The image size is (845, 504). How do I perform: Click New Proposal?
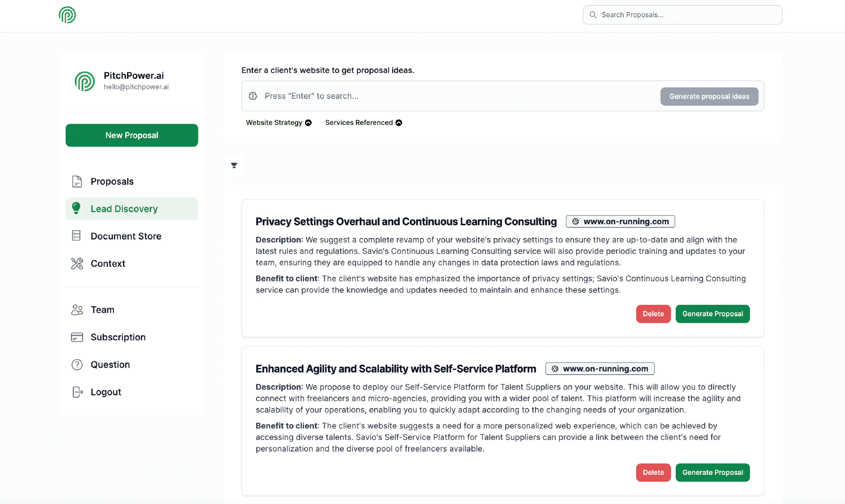132,135
